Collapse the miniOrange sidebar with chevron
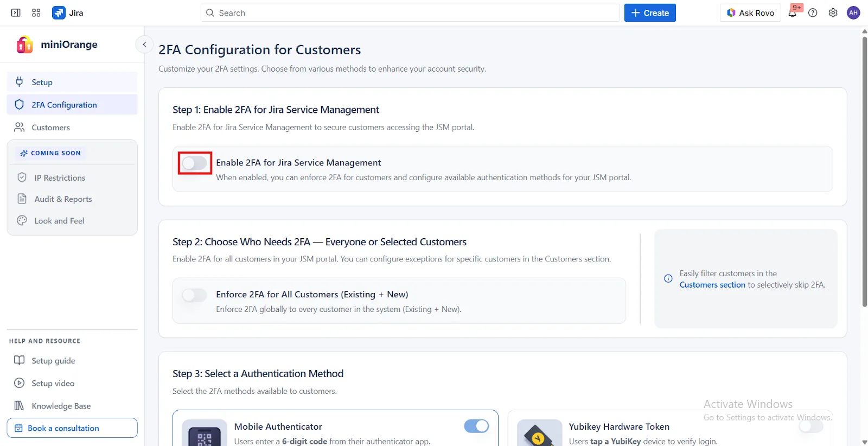 point(144,44)
